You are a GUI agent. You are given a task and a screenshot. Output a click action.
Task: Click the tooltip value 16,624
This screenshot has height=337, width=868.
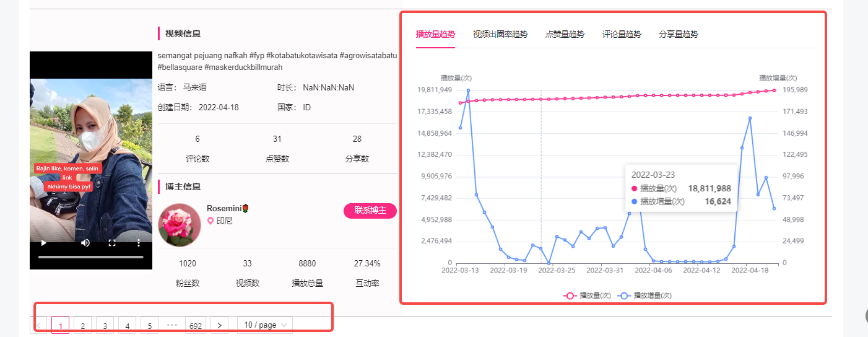[718, 201]
